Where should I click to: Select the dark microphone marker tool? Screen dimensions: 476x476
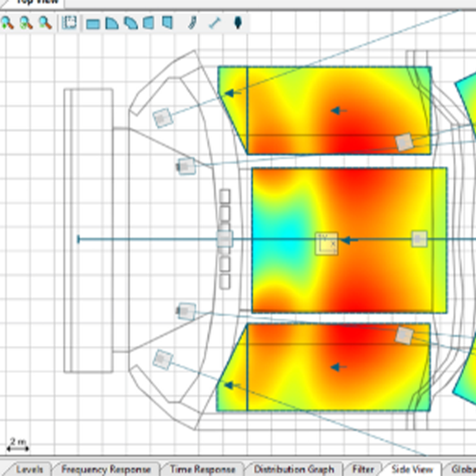238,23
